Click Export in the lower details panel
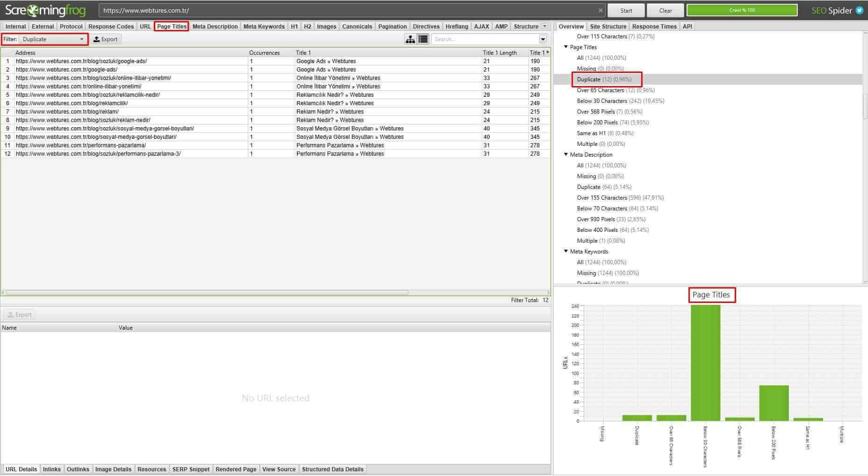868x476 pixels. click(x=19, y=314)
